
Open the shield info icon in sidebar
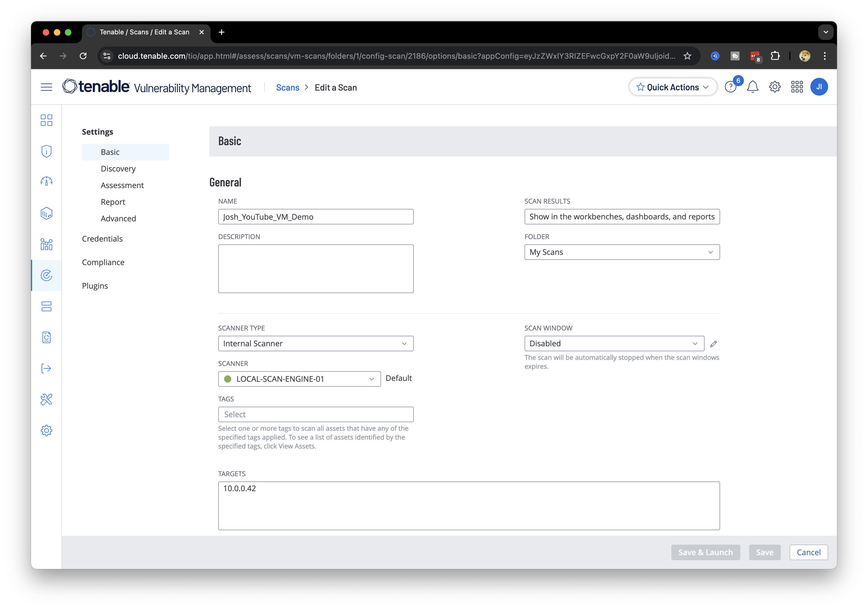46,151
